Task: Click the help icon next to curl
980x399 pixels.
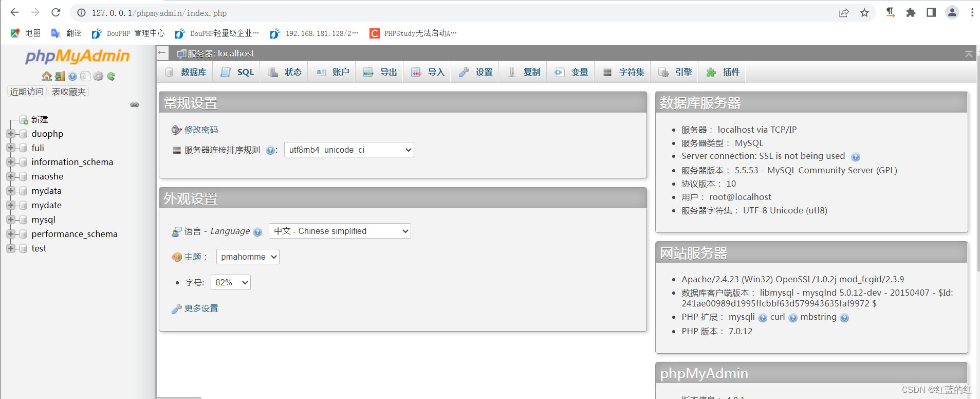Action: click(793, 318)
